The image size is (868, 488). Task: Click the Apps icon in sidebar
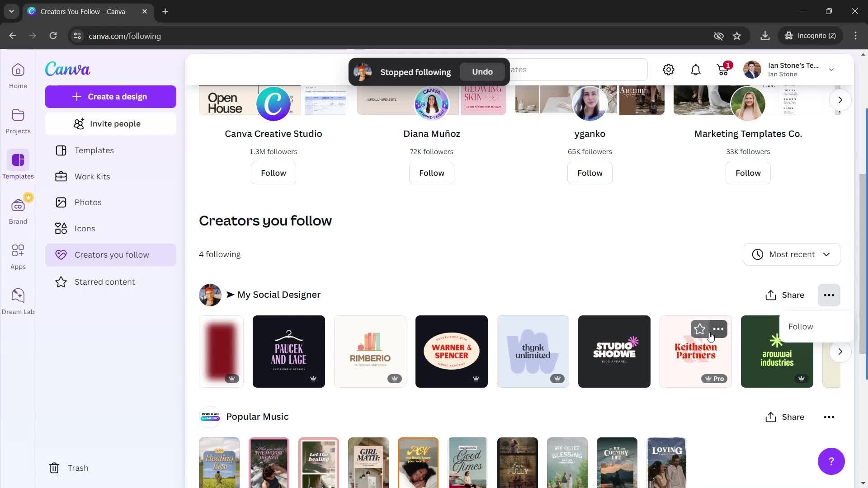coord(18,253)
